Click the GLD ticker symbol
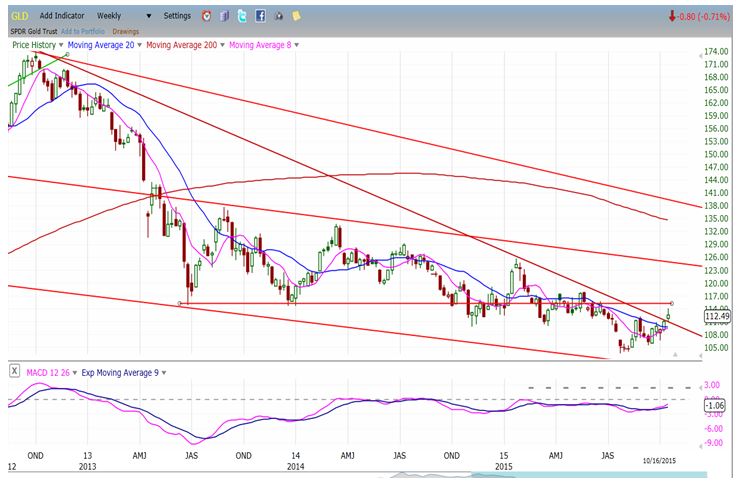Viewport: 741px width, 487px height. point(20,16)
